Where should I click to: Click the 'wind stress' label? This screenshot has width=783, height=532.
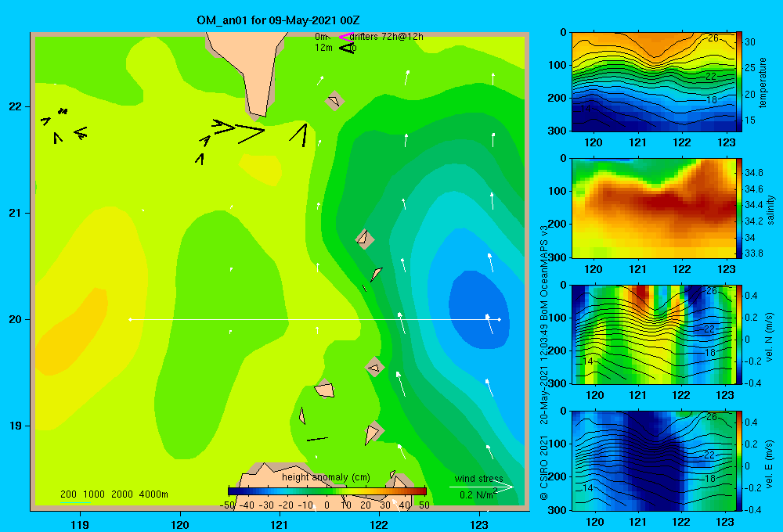[478, 478]
